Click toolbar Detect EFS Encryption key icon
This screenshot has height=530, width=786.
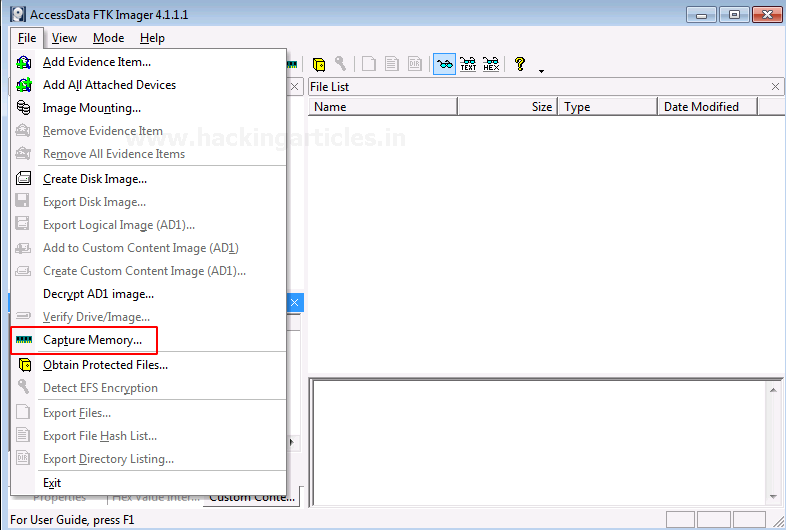341,64
